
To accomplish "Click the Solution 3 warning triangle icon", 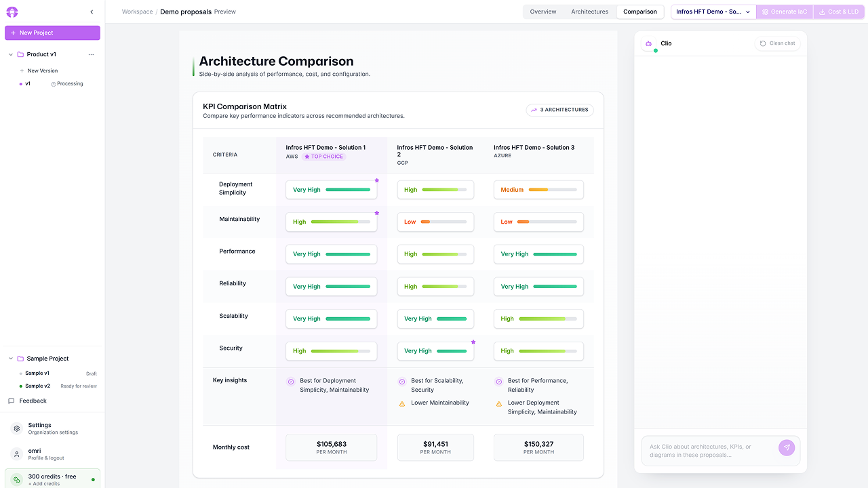I will pyautogui.click(x=499, y=403).
